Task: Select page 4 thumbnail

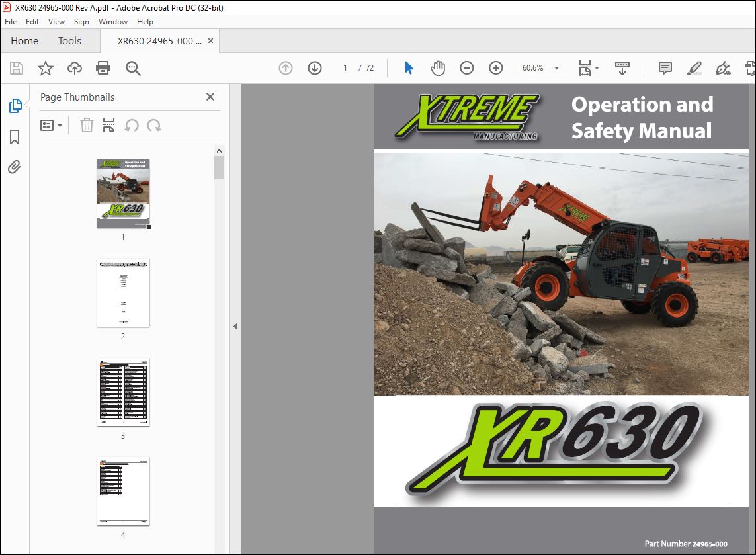Action: point(124,491)
